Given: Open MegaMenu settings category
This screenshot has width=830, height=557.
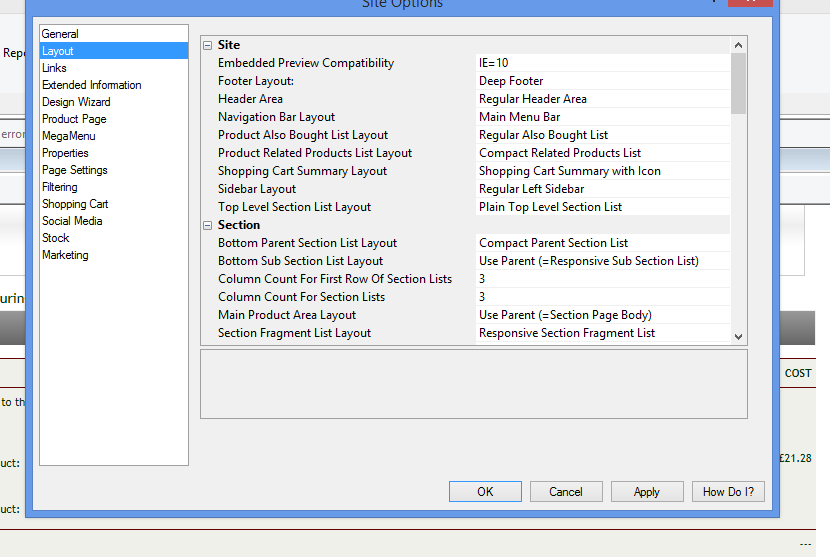Looking at the screenshot, I should click(x=68, y=136).
